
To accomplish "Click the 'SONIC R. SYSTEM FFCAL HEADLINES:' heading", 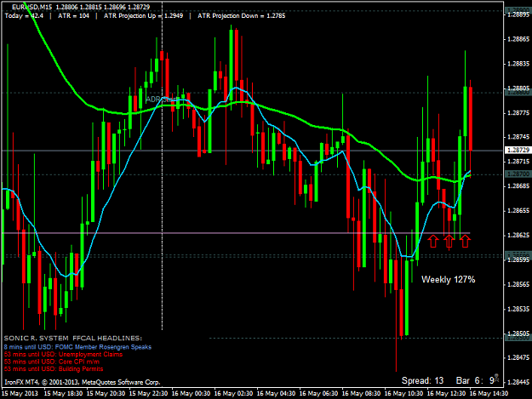I will pos(73,338).
